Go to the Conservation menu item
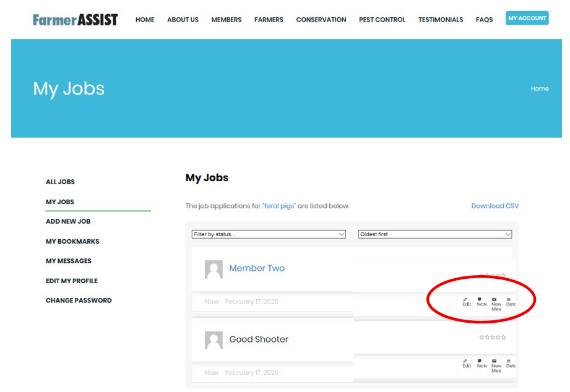The height and width of the screenshot is (392, 570). [x=321, y=20]
